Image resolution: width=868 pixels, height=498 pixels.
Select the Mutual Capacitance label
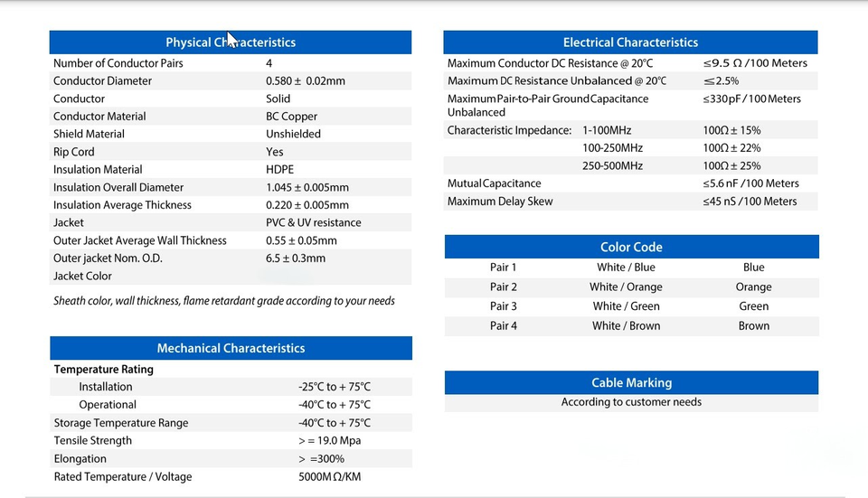(x=495, y=183)
